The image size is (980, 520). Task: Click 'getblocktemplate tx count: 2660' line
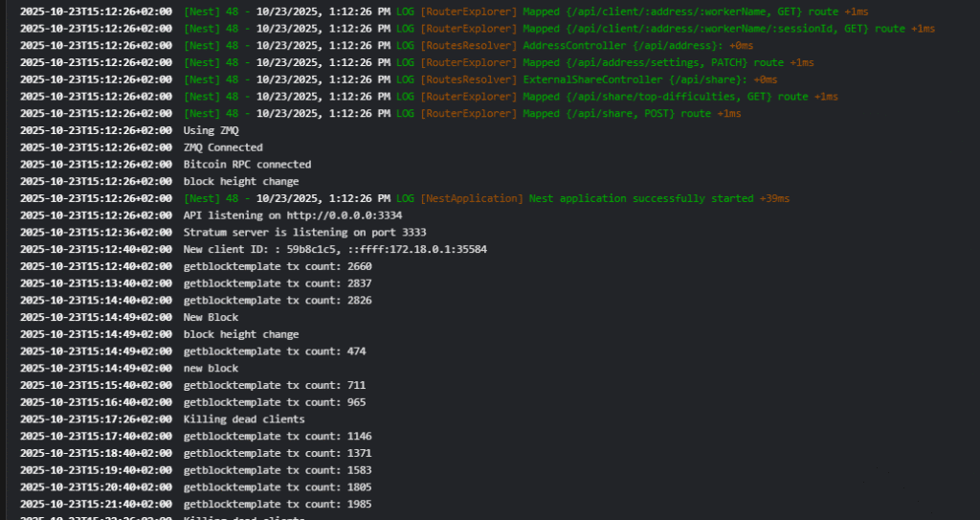278,266
